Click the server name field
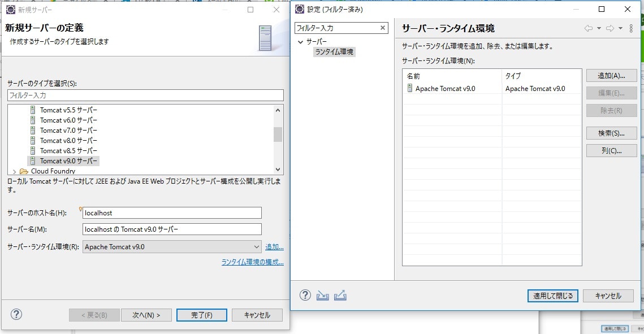644x334 pixels. [172, 229]
